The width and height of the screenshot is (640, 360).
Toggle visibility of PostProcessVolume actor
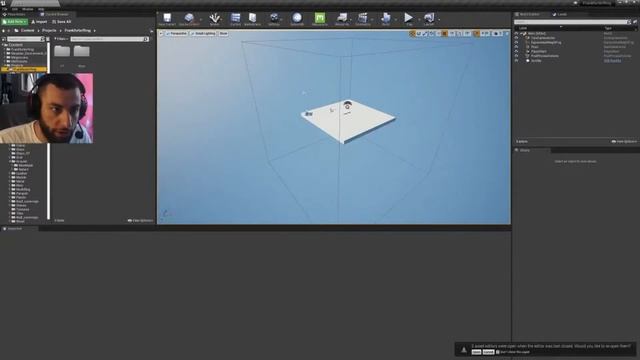(516, 56)
